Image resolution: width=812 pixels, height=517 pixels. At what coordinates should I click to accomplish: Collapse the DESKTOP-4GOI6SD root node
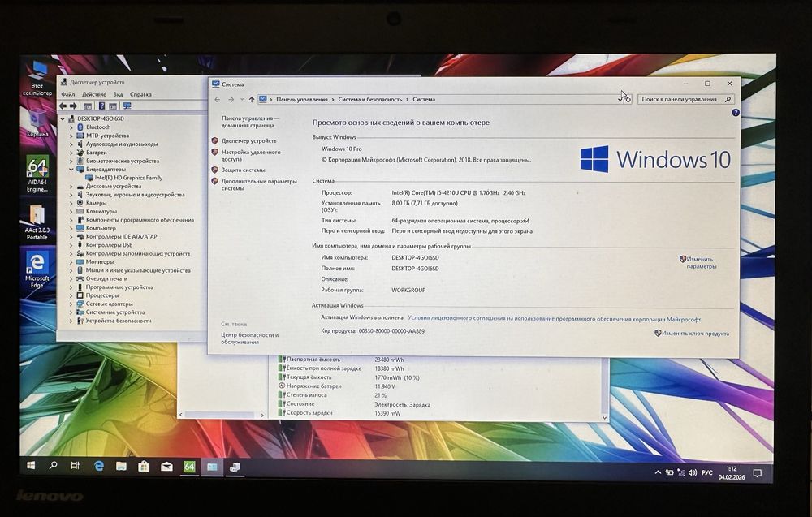coord(63,118)
